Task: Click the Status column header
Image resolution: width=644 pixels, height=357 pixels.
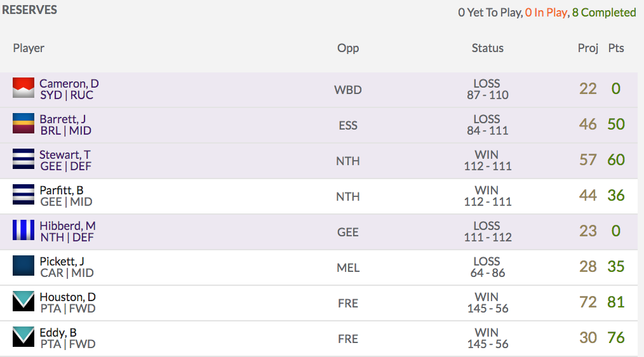Action: 488,48
